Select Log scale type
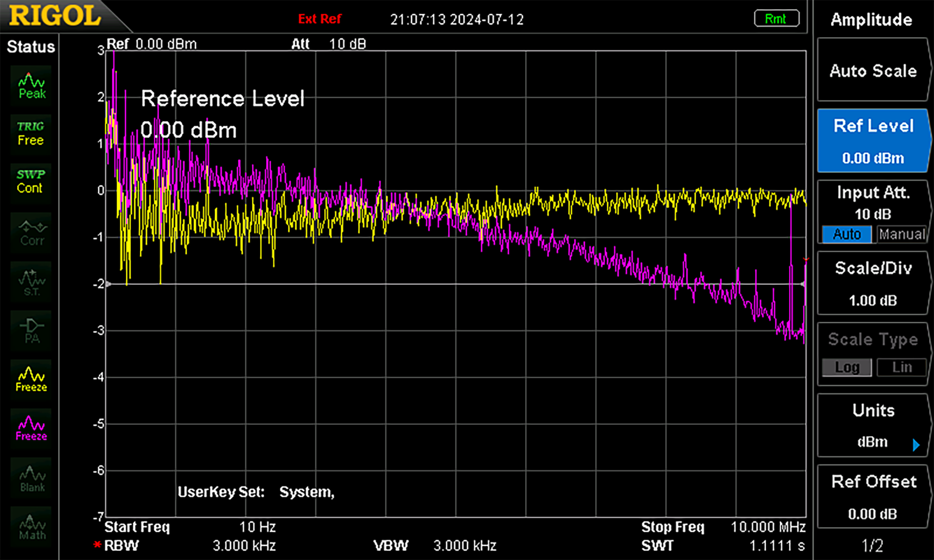Screen dimensions: 934x560 (846, 367)
